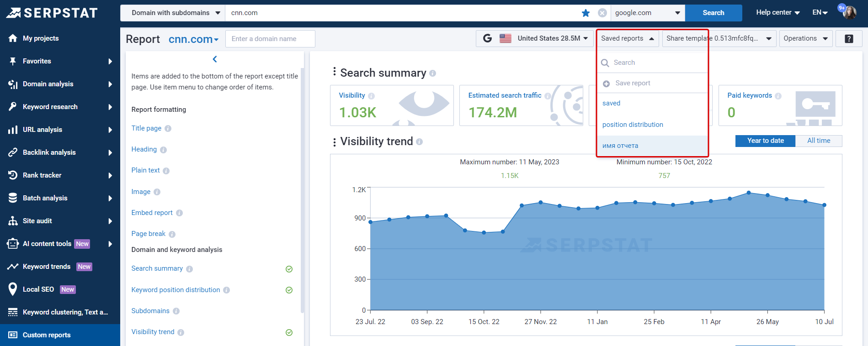Open Share template dropdown

pyautogui.click(x=719, y=38)
